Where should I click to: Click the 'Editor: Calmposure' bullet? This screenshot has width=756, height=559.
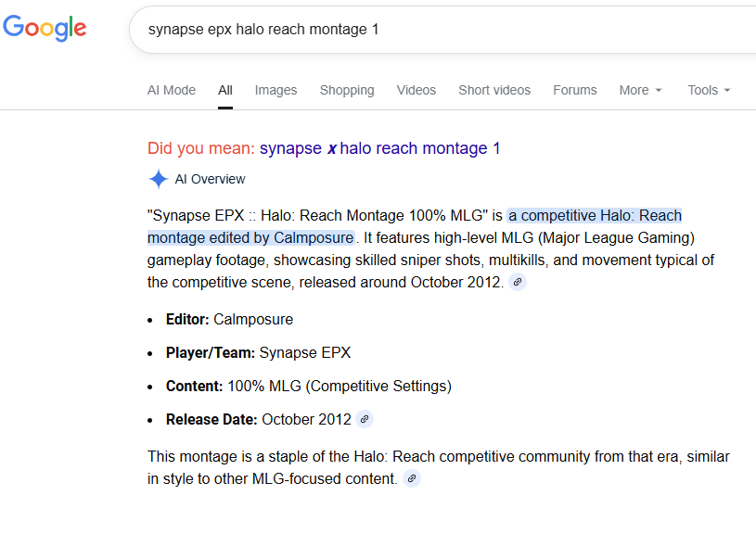click(229, 320)
